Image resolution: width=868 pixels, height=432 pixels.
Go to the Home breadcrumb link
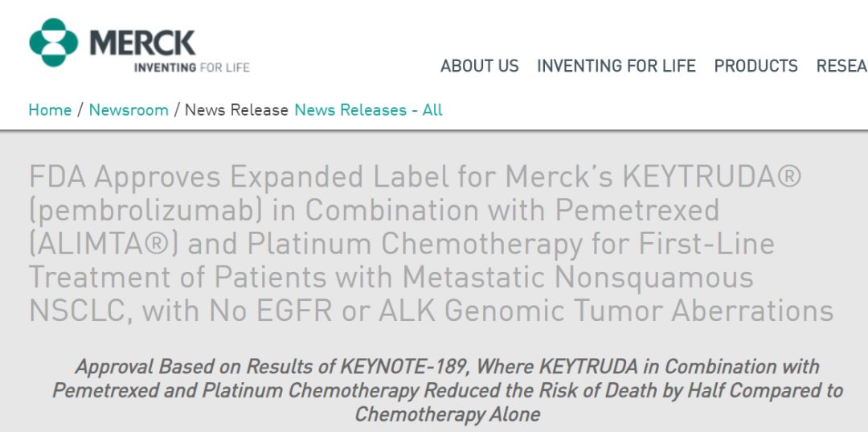pyautogui.click(x=50, y=110)
